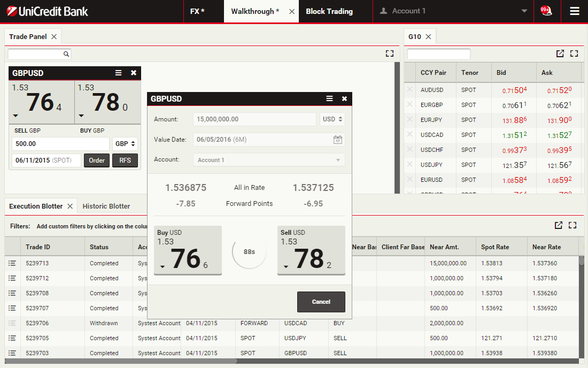
Task: Click the Trade Panel search icon
Action: click(66, 54)
